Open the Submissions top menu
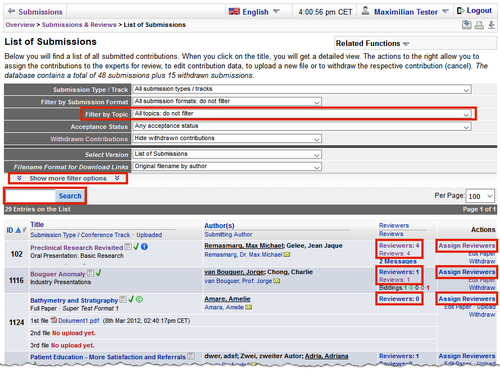Screen dimensions: 500x380 (x=40, y=12)
